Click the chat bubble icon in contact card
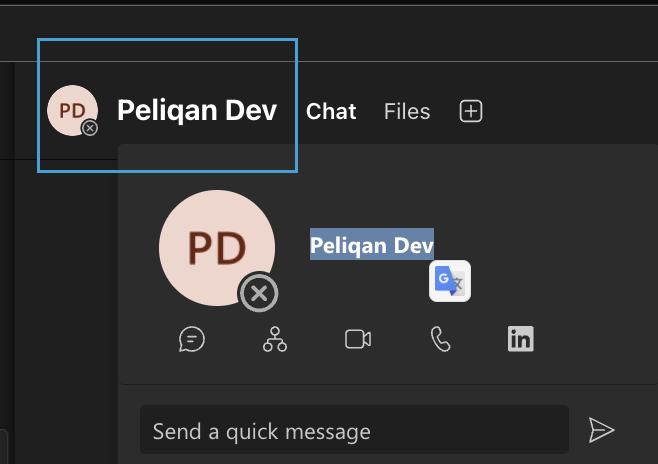 point(192,339)
